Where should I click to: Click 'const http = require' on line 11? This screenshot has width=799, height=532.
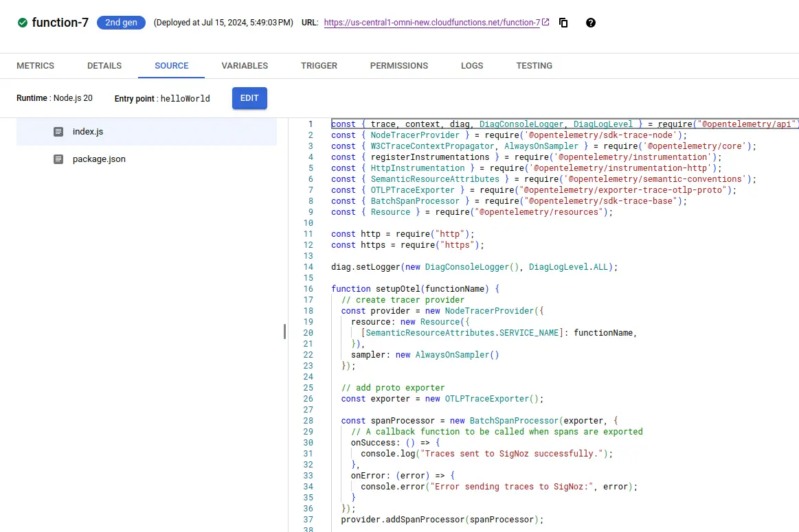pyautogui.click(x=381, y=234)
